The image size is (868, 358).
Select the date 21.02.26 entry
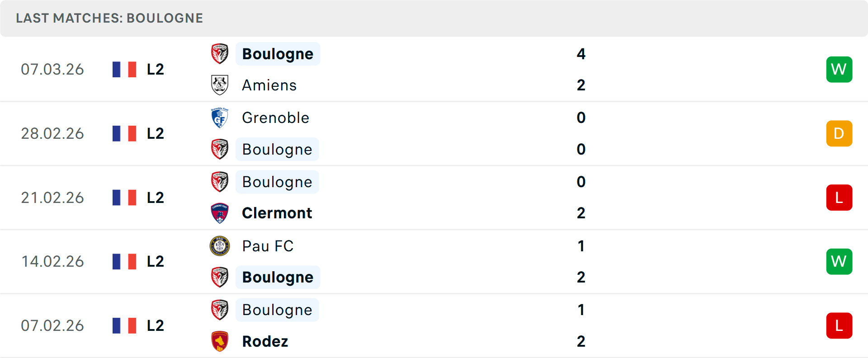coord(52,198)
